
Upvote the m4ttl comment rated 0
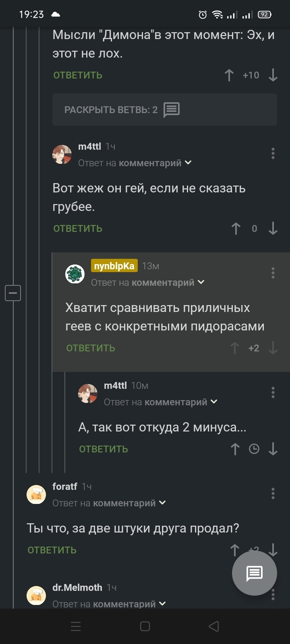[236, 229]
